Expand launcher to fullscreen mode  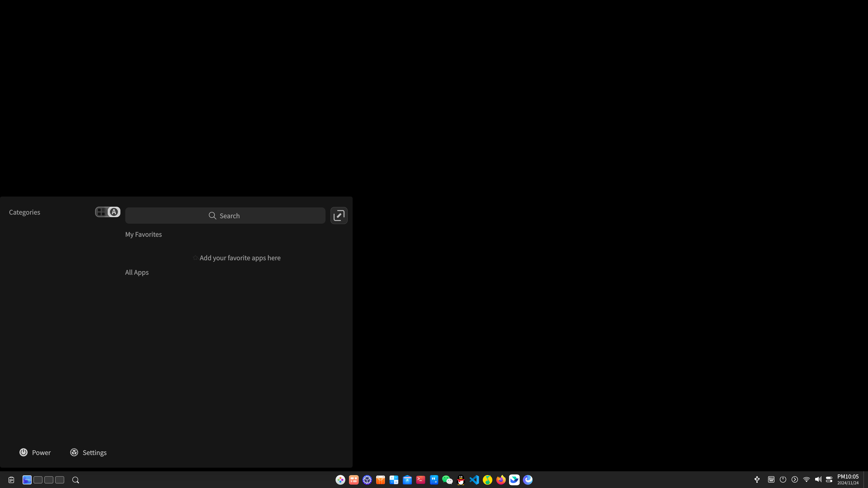339,216
